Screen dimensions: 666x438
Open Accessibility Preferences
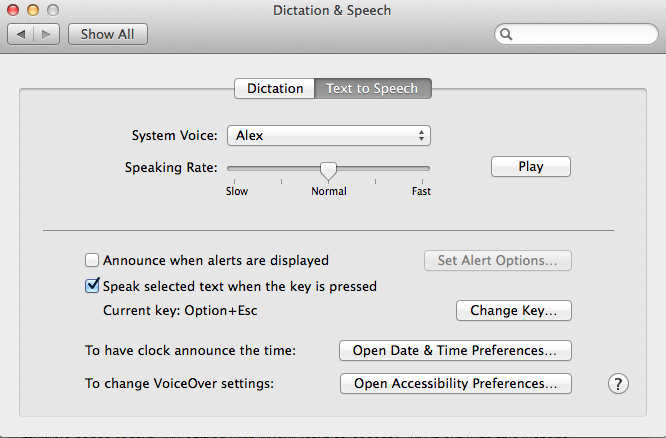(x=456, y=384)
